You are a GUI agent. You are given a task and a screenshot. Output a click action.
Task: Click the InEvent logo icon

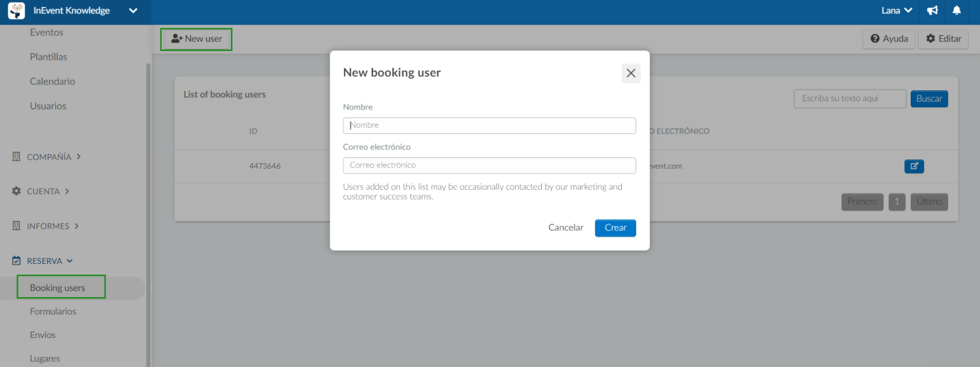(x=16, y=11)
